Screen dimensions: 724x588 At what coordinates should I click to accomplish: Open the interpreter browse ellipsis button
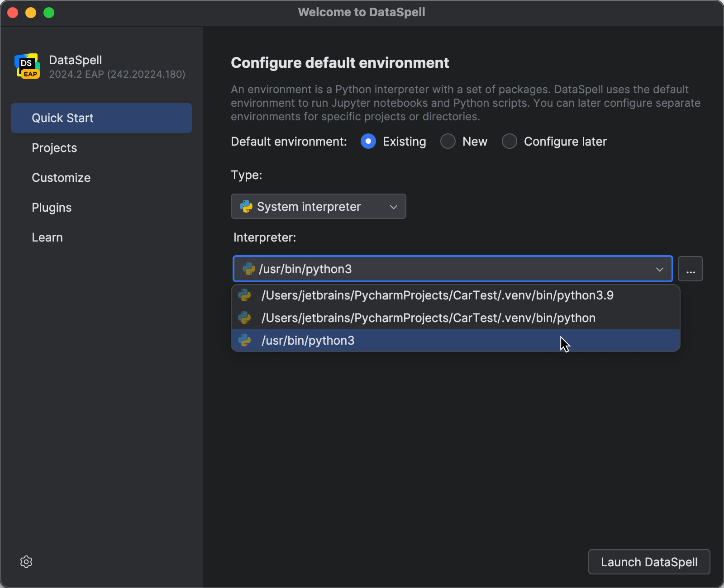[x=691, y=269]
